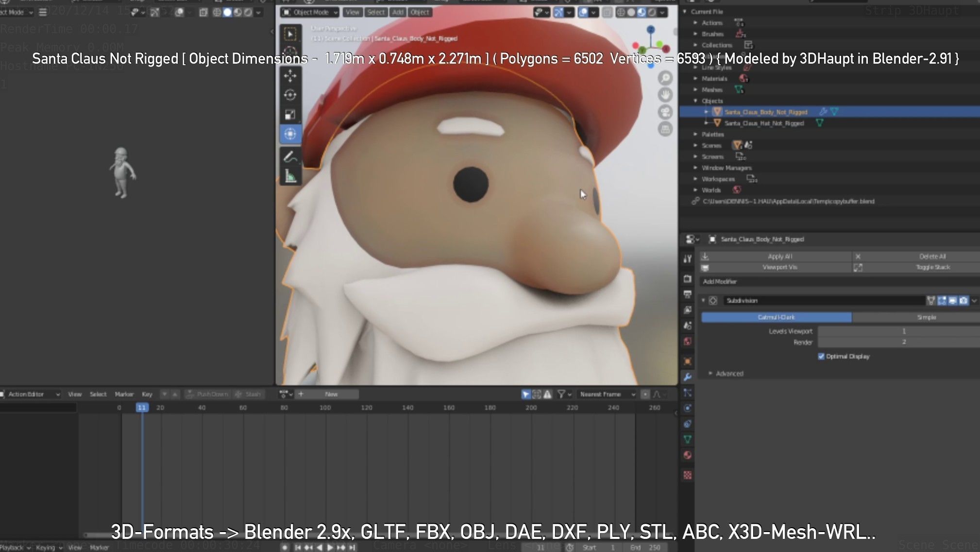Viewport: 980px width, 552px height.
Task: Open the Active Tool settings tab
Action: pyautogui.click(x=687, y=259)
